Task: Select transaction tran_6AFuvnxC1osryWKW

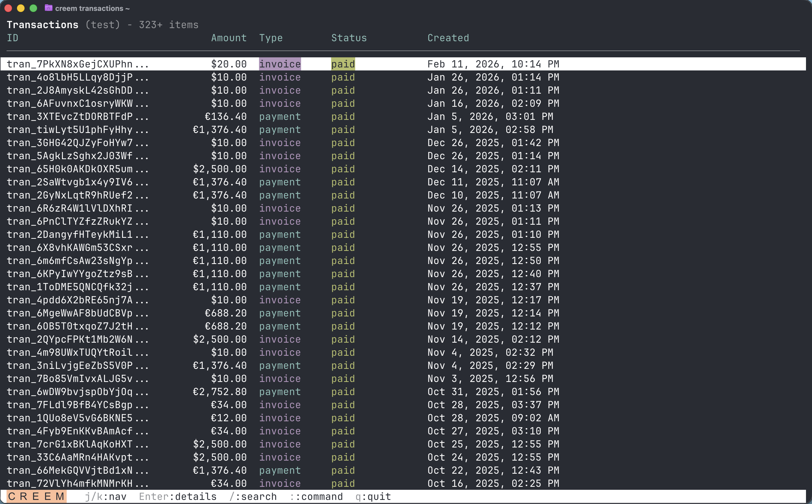Action: pos(403,103)
